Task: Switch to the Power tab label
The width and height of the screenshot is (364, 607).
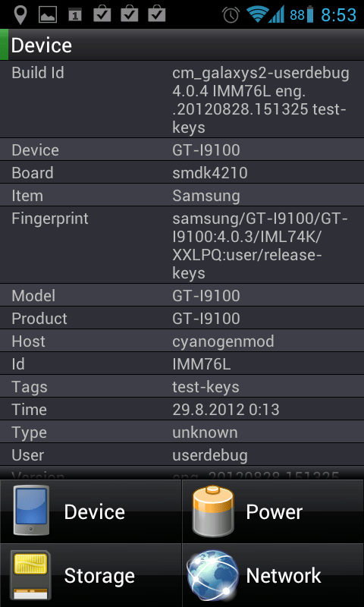Action: point(275,511)
